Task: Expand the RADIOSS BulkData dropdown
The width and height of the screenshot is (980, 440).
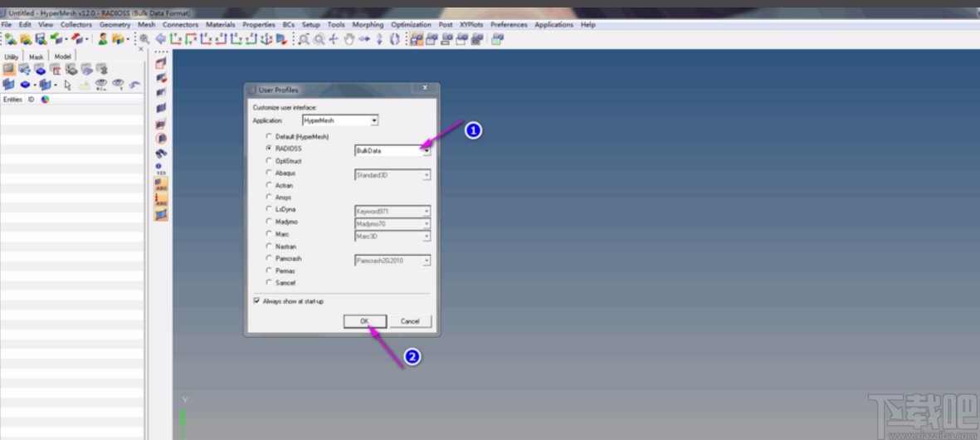Action: coord(427,150)
